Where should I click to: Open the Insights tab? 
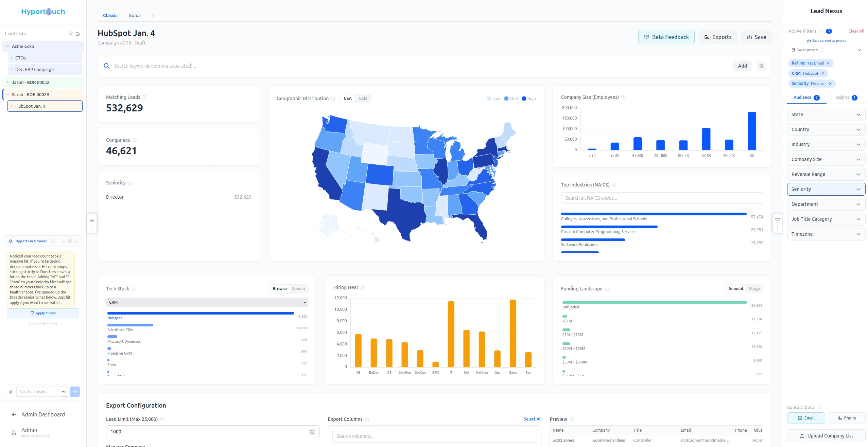[846, 97]
